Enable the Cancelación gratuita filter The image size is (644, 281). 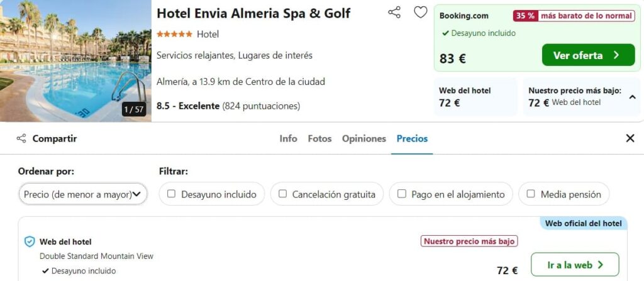282,194
